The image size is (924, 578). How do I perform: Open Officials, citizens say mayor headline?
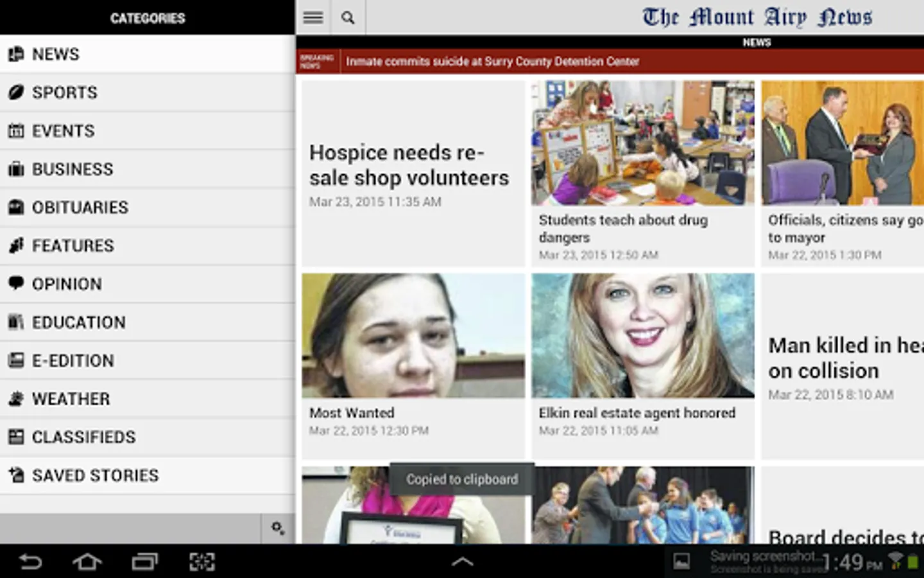pos(846,229)
